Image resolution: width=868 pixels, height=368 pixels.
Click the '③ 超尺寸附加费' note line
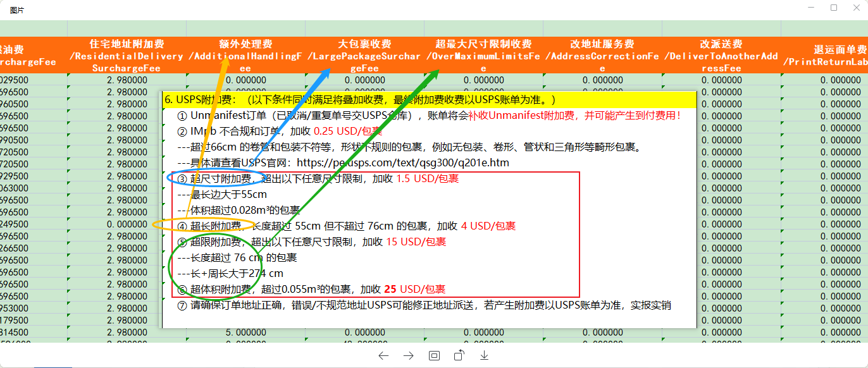point(318,179)
